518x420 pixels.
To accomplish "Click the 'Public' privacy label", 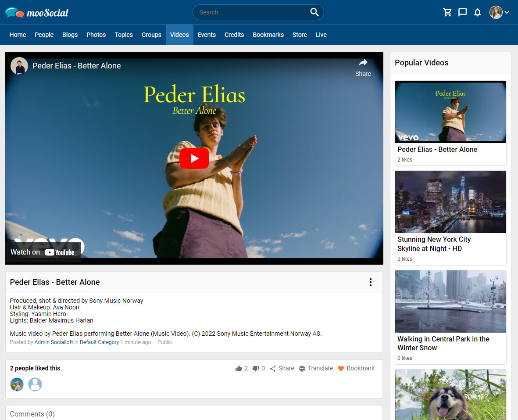I will pos(164,342).
